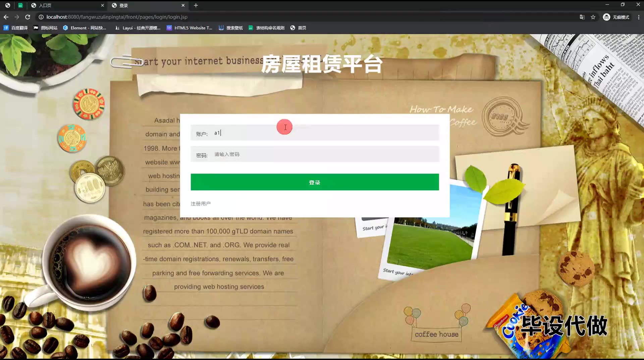Viewport: 644px width, 360px height.
Task: Minimize the browser window
Action: (x=607, y=5)
